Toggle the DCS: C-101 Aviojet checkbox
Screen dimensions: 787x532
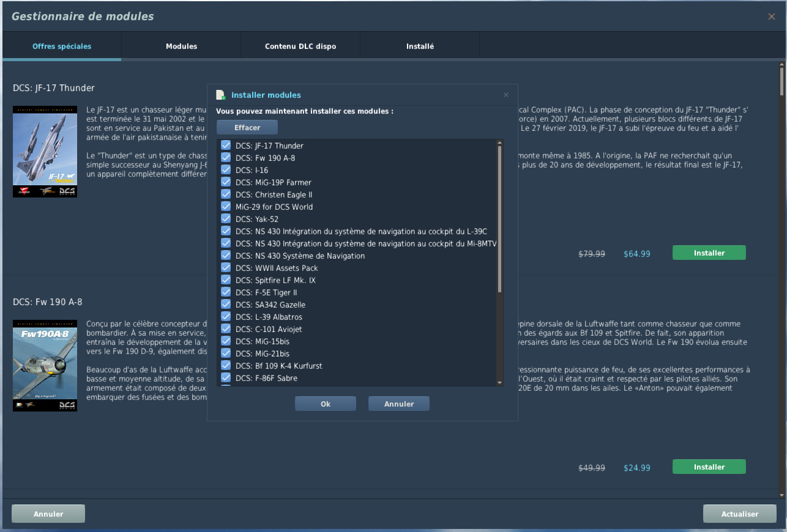point(226,329)
